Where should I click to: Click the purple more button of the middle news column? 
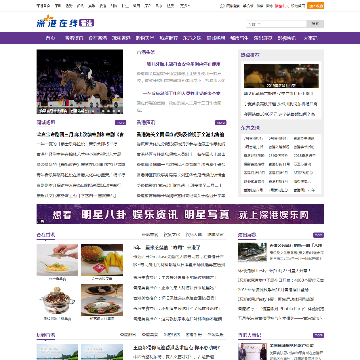(221, 123)
